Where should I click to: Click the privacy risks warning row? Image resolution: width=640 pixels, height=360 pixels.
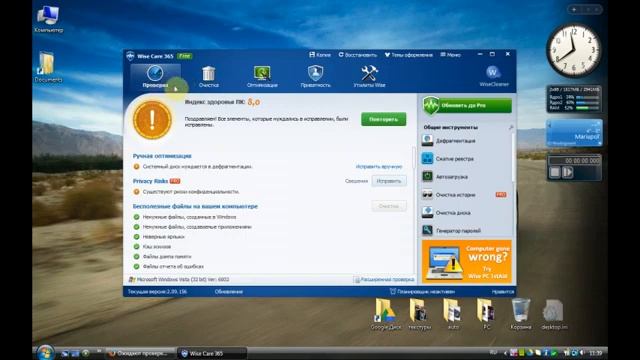[186, 191]
